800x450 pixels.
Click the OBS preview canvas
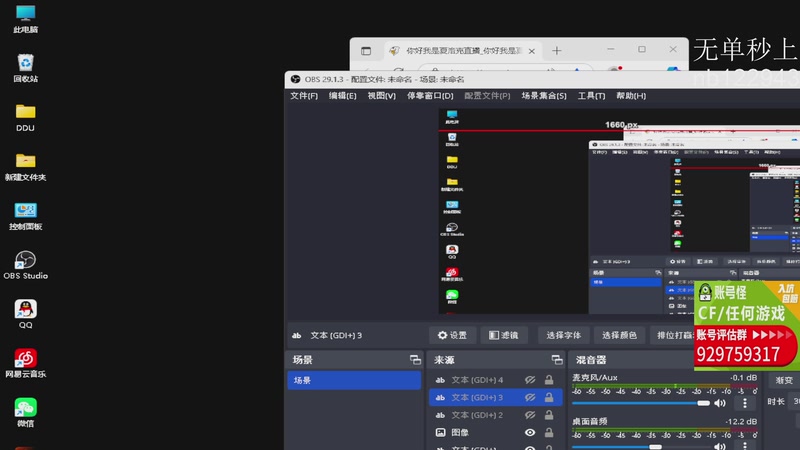(x=619, y=211)
